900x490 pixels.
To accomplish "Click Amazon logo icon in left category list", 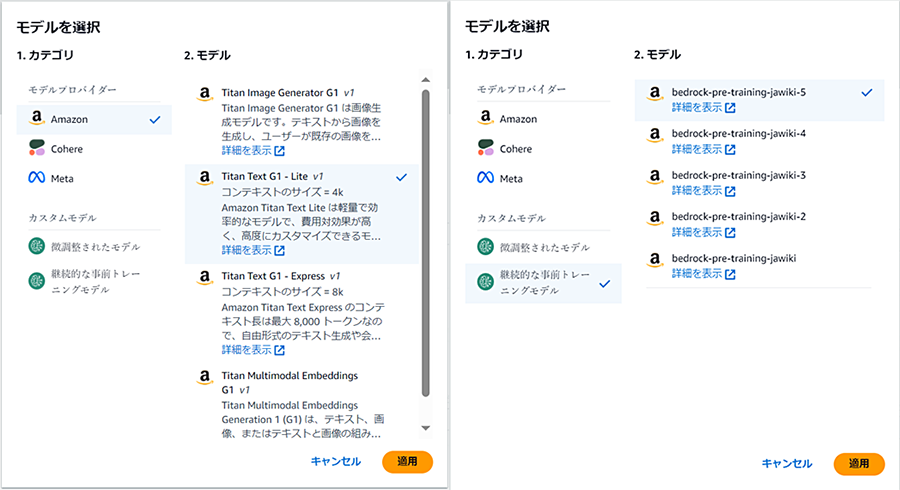I will [37, 118].
